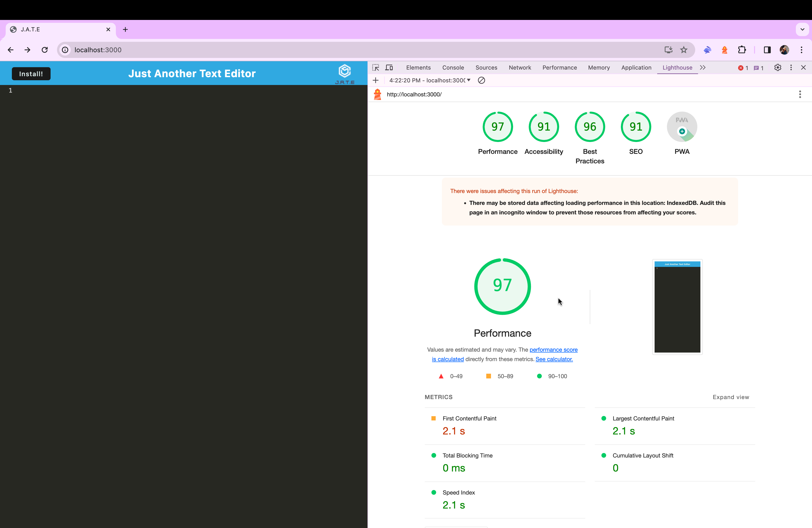Image resolution: width=812 pixels, height=528 pixels.
Task: Click the new report plus icon
Action: pyautogui.click(x=376, y=80)
